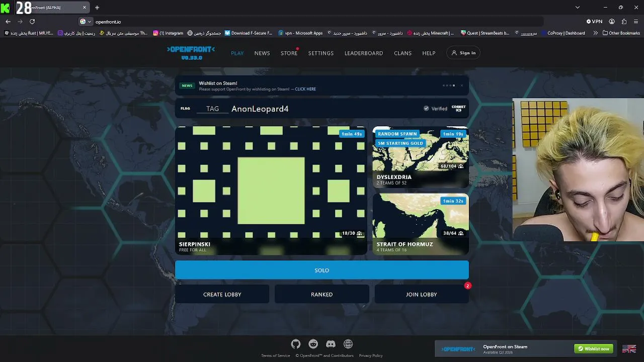The height and width of the screenshot is (362, 644).
Task: Open the Privacy Policy link
Action: point(371,355)
